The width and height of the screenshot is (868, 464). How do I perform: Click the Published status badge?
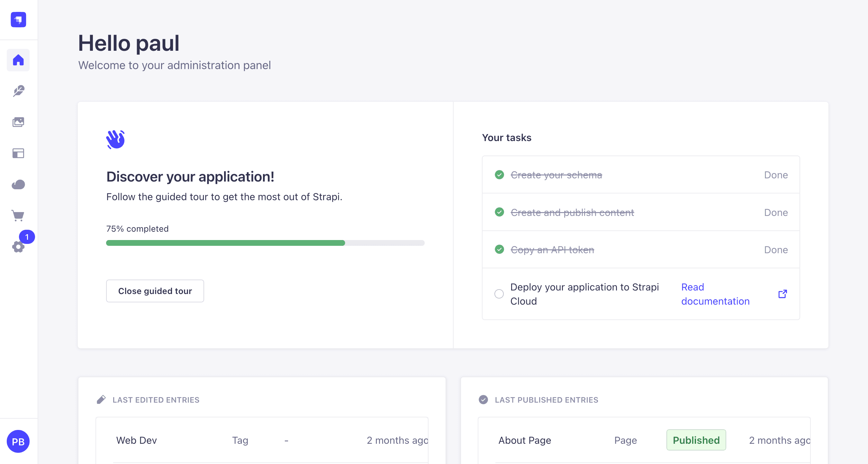tap(696, 440)
